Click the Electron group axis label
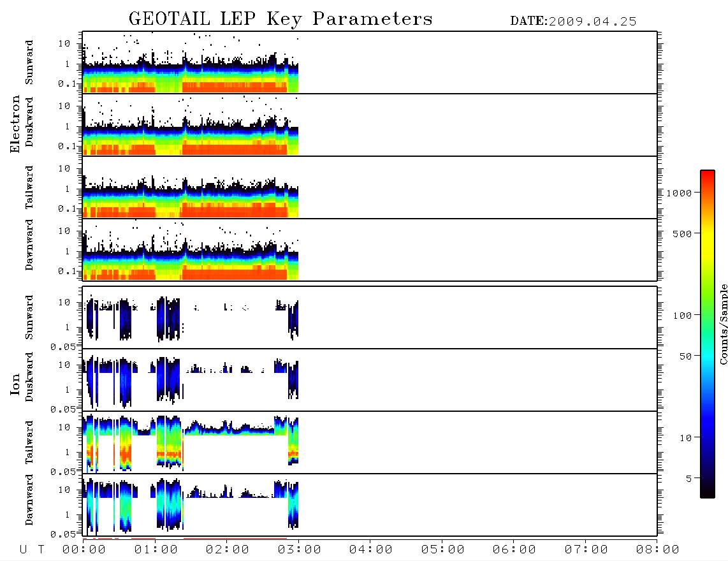 click(x=15, y=124)
